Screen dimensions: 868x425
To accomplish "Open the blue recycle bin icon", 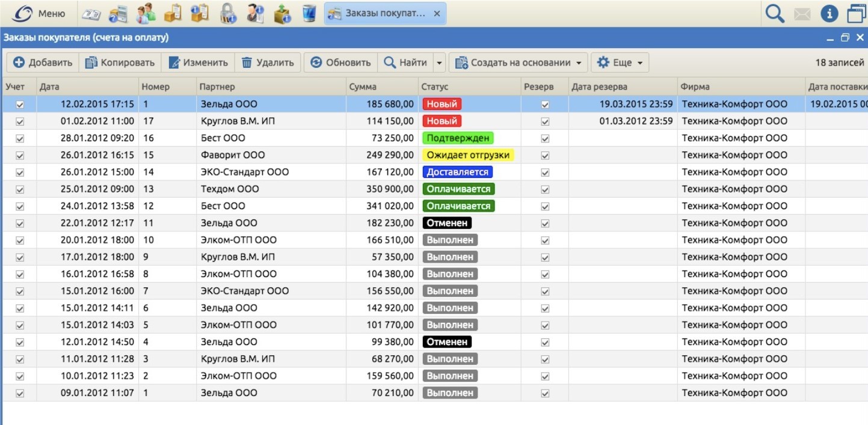I will pyautogui.click(x=309, y=13).
